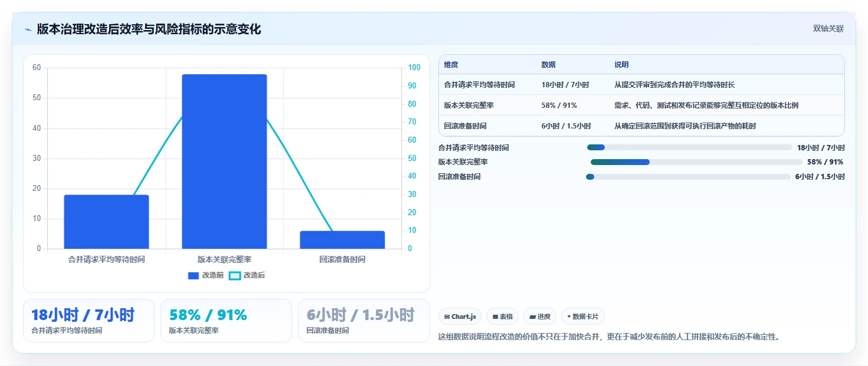
Task: Click progress value 6小时 / 1.5小时 beside bar
Action: pos(820,177)
